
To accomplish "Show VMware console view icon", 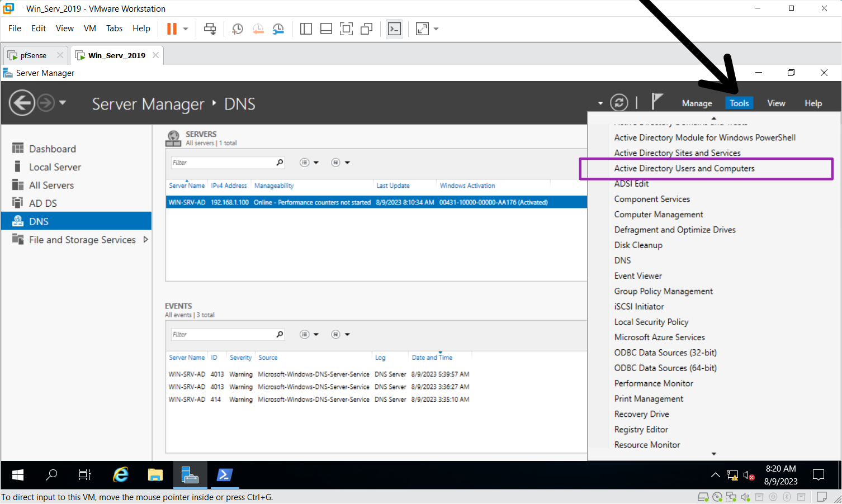I will (x=394, y=28).
